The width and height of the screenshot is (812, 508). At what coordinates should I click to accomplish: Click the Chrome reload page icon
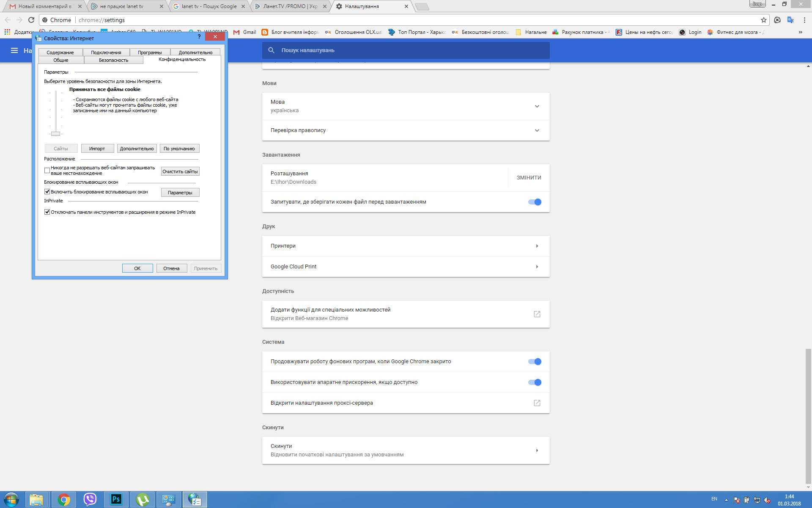[x=31, y=20]
